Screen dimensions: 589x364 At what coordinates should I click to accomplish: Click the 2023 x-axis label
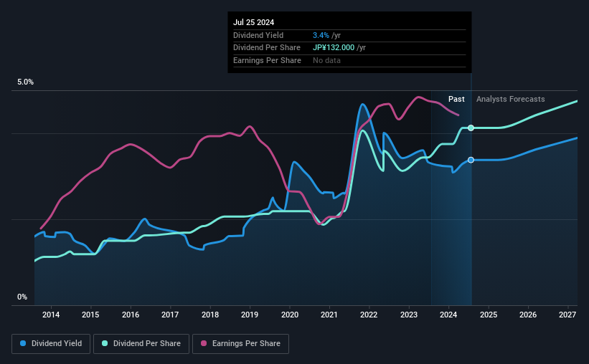(409, 315)
